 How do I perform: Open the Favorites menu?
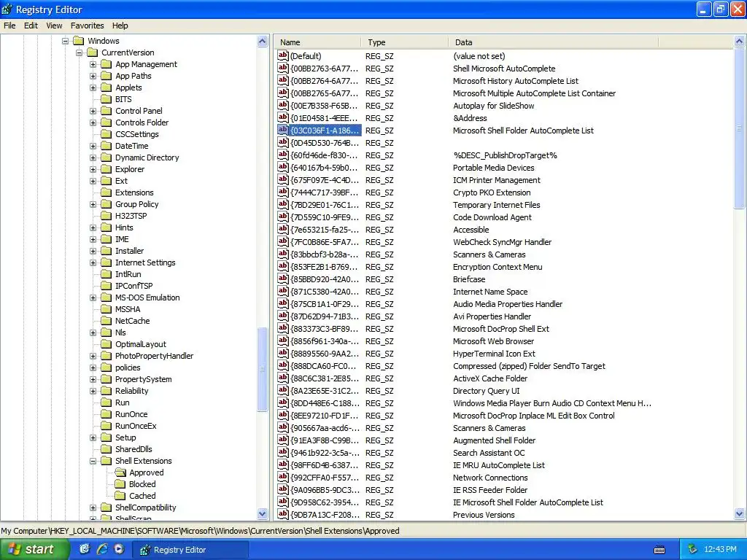coord(88,26)
